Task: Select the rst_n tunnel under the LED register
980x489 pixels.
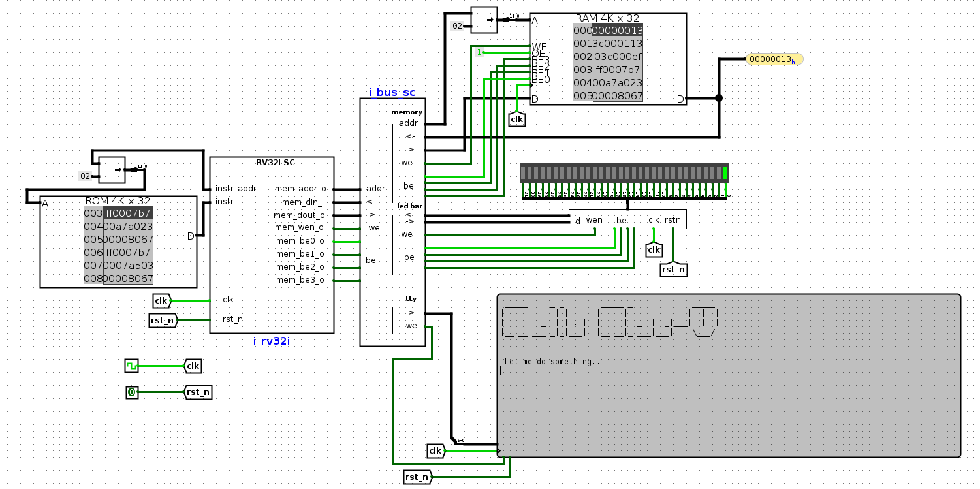Action: click(x=673, y=269)
